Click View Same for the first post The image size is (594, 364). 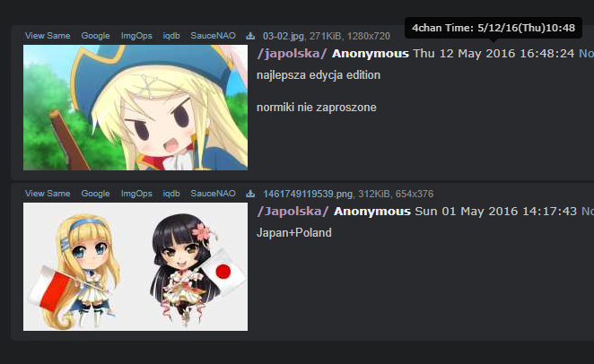[x=48, y=36]
